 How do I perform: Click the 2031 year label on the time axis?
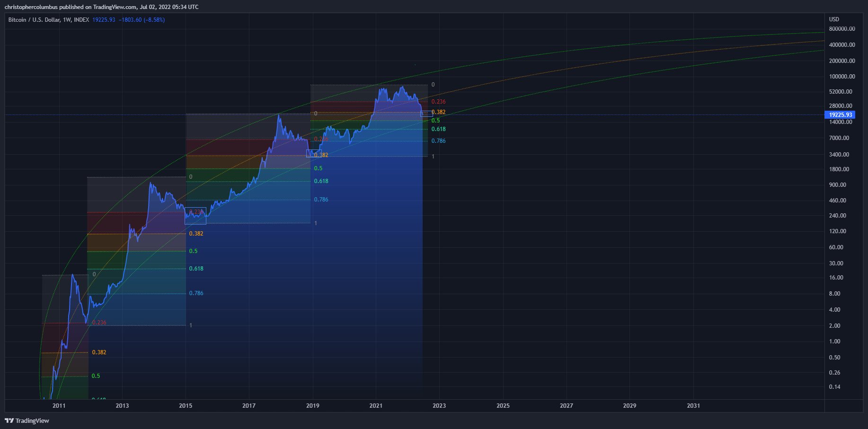pyautogui.click(x=693, y=406)
